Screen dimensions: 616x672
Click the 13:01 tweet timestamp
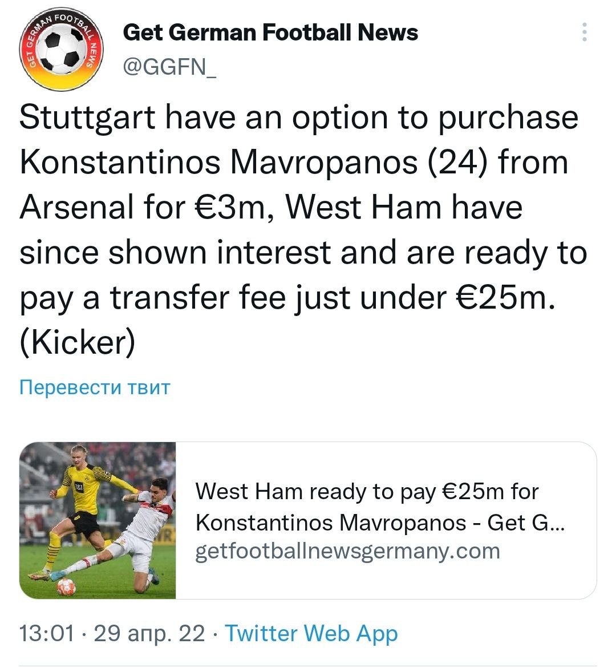tap(47, 633)
